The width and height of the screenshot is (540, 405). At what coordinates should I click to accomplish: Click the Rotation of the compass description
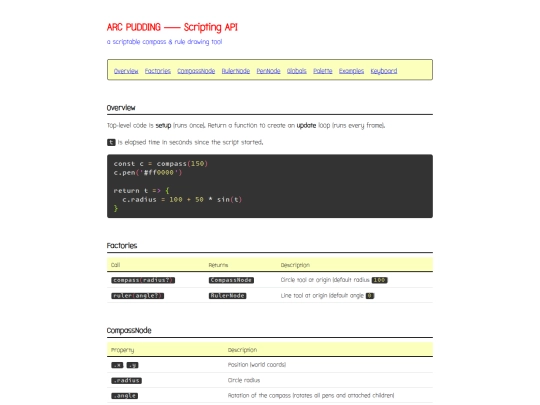[x=311, y=395]
